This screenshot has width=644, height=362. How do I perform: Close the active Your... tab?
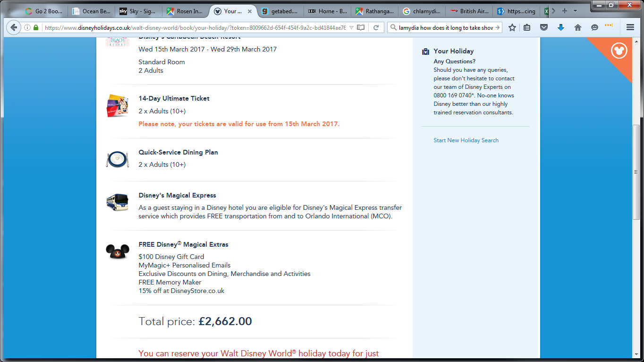click(250, 11)
